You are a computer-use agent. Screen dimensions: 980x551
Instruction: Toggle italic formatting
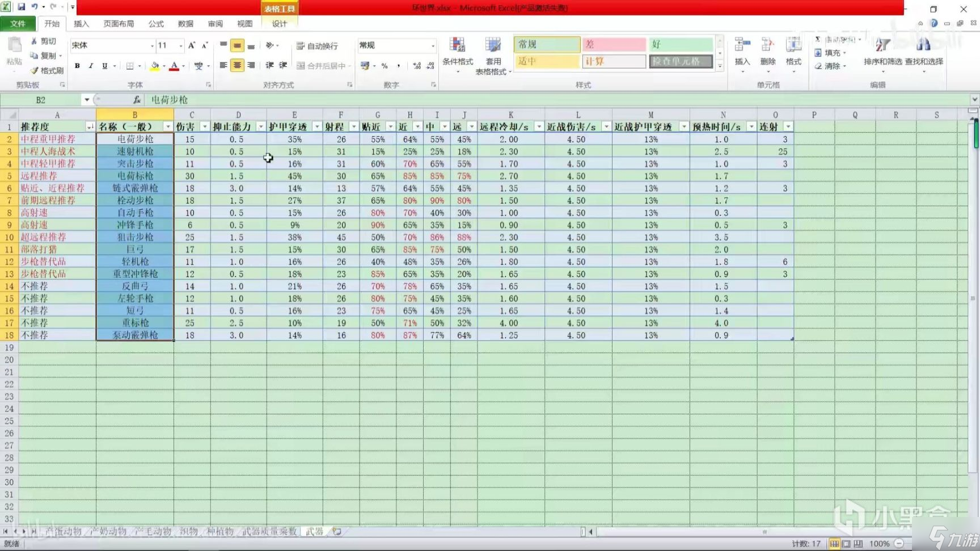(91, 66)
